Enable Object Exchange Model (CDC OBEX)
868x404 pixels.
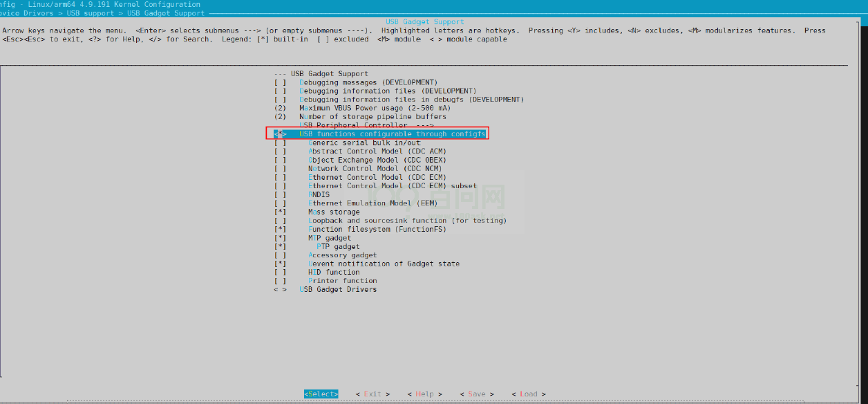point(360,160)
